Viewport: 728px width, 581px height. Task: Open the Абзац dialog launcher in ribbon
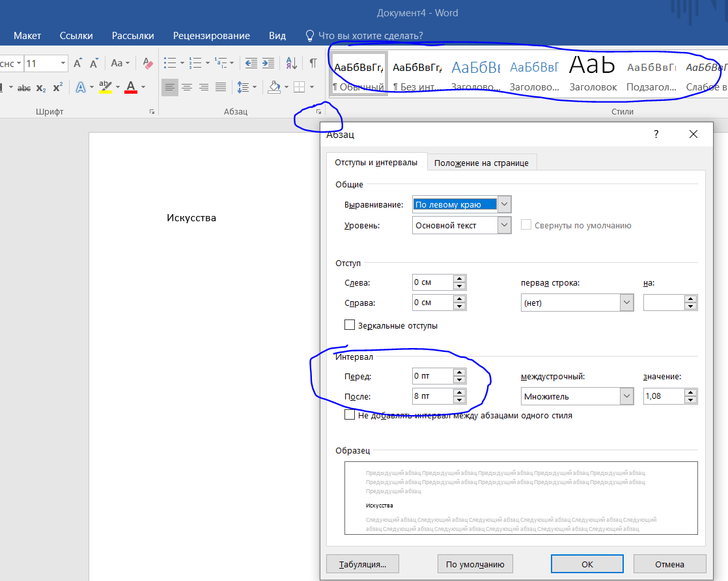(x=318, y=112)
